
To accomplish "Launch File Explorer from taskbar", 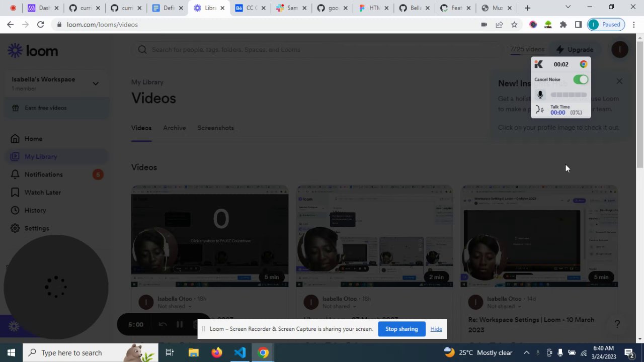I will click(194, 352).
